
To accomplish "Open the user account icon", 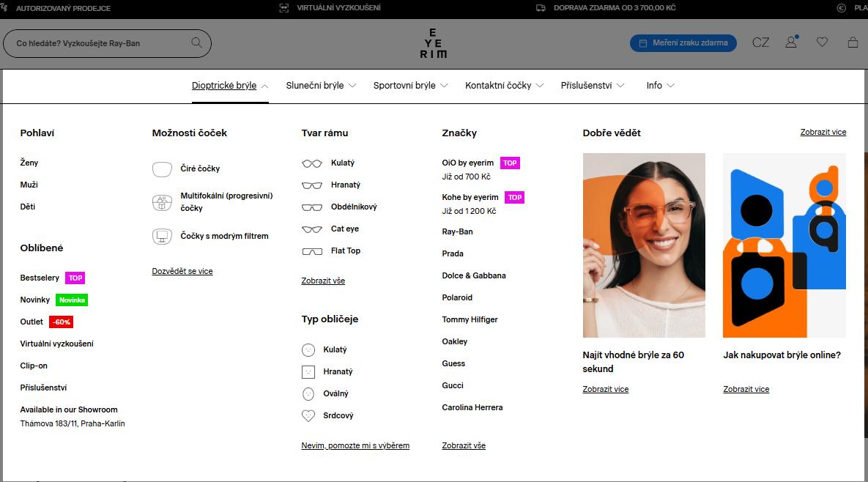I will pyautogui.click(x=792, y=42).
